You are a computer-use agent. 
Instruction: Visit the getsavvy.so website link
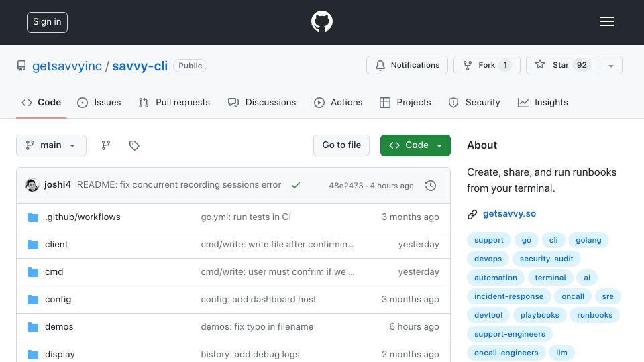coord(509,213)
